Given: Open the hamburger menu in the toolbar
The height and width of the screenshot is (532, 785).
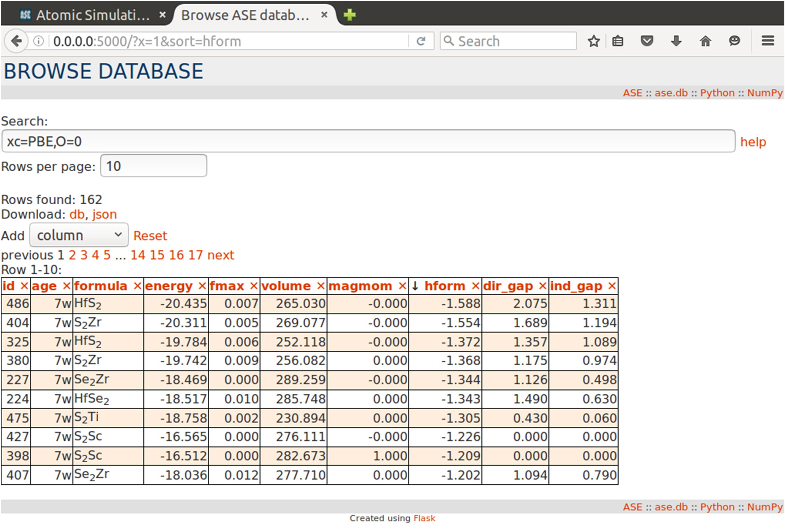Looking at the screenshot, I should tap(767, 41).
